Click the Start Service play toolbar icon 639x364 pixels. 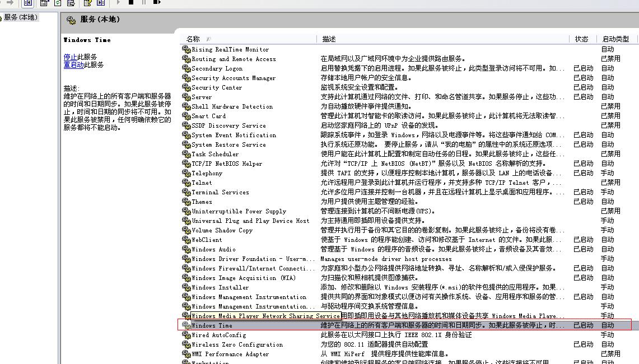pos(118,2)
